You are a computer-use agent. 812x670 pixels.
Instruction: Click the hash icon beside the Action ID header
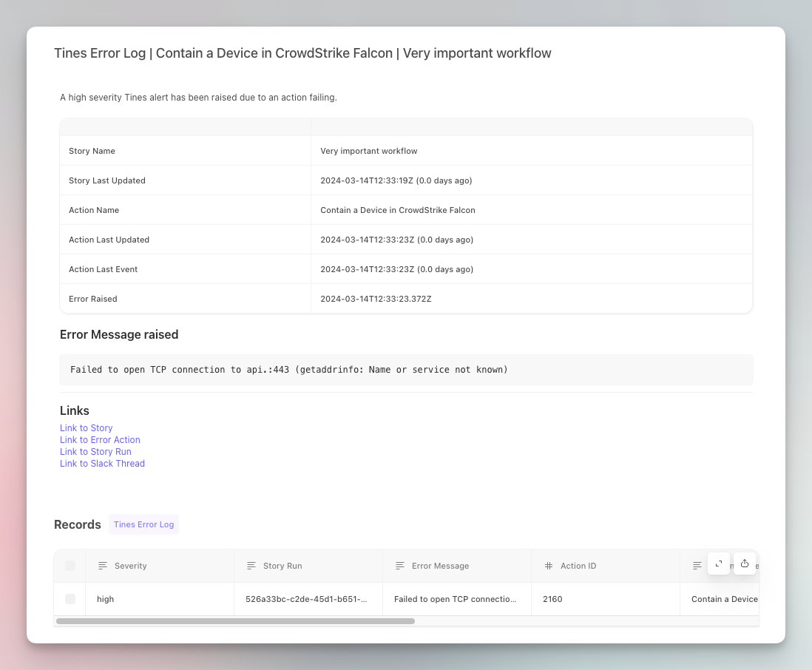pyautogui.click(x=549, y=566)
